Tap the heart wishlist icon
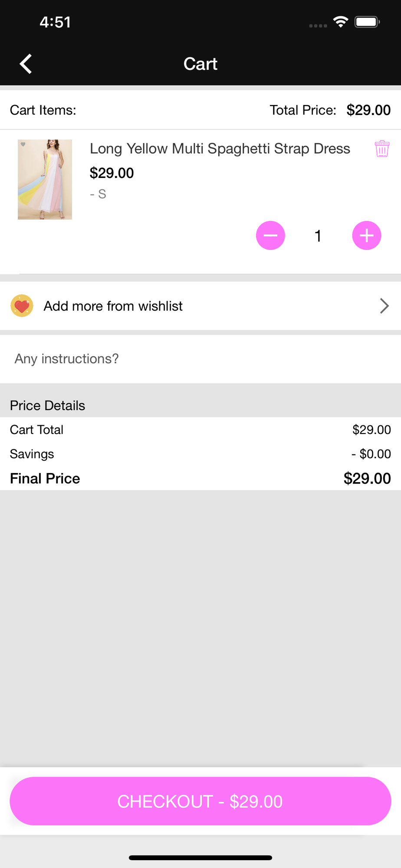Screen dimensions: 401x868 coord(22,306)
